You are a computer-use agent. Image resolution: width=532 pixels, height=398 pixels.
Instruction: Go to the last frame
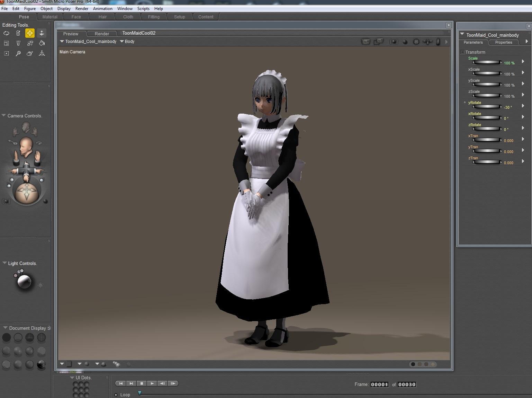tap(131, 383)
